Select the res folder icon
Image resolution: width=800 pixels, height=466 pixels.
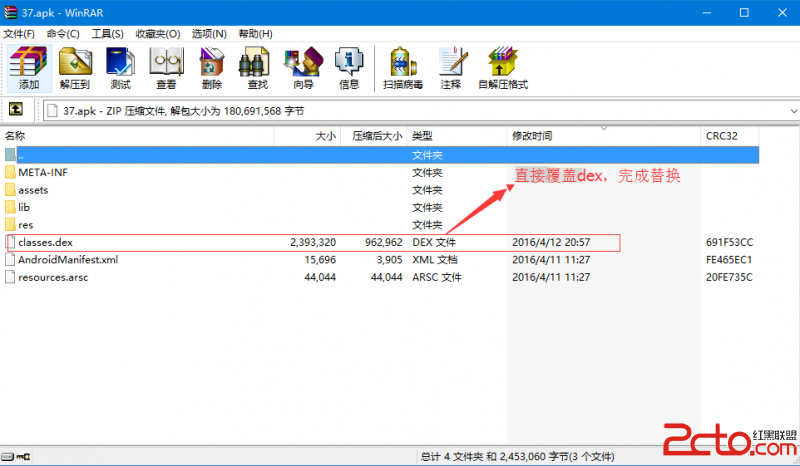10,225
